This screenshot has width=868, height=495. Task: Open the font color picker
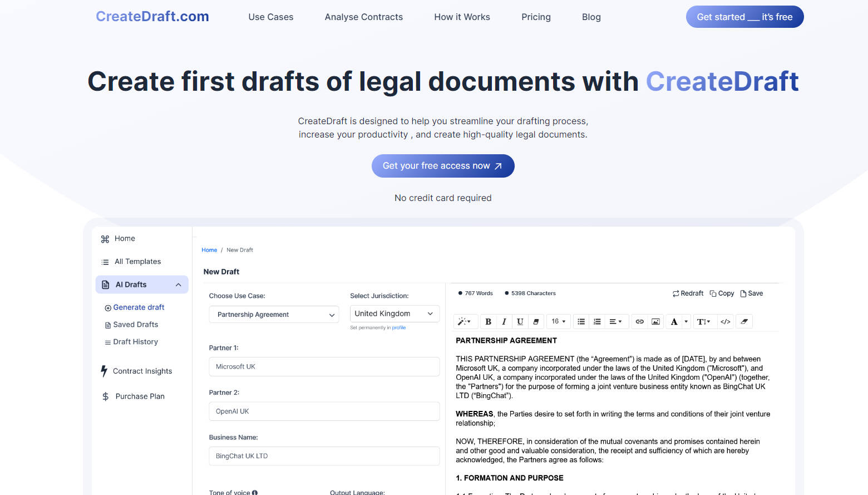[675, 321]
